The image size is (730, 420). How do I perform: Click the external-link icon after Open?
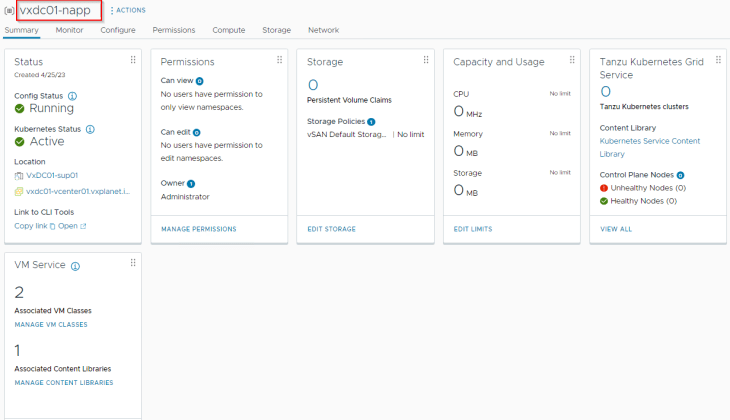point(83,226)
